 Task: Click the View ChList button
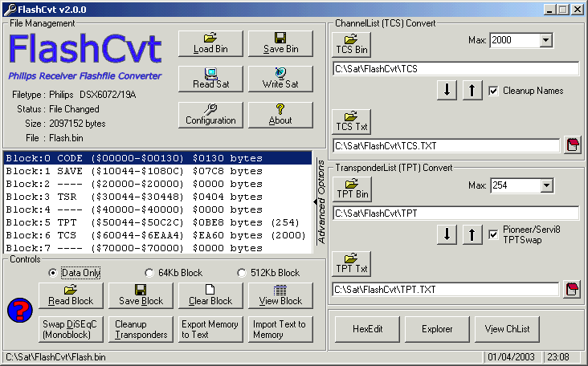coord(507,329)
